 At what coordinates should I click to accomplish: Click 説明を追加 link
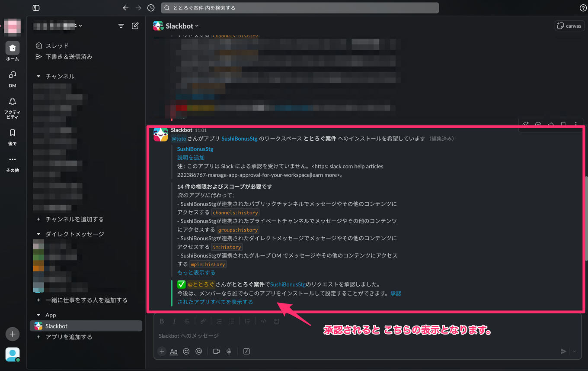tap(191, 158)
